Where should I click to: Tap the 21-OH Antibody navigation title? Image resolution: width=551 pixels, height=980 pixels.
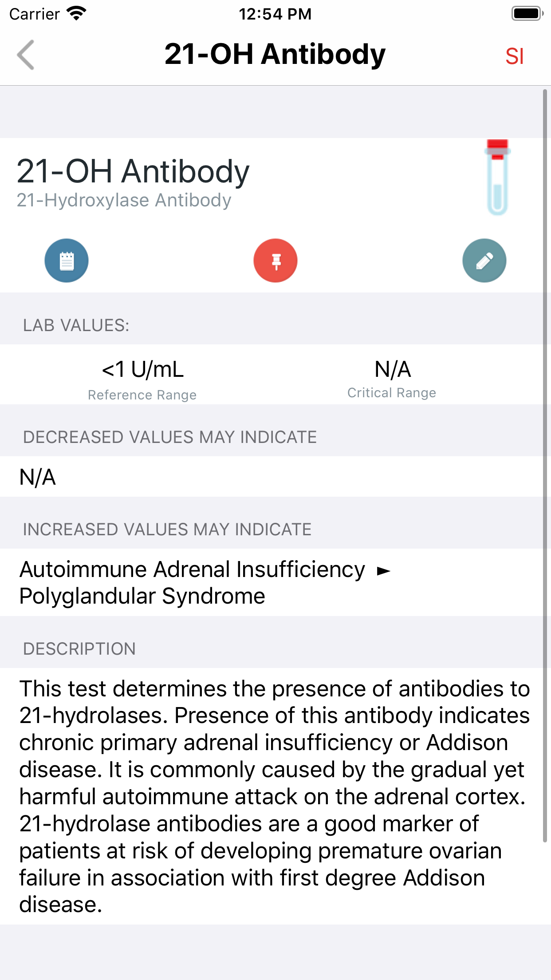[275, 55]
